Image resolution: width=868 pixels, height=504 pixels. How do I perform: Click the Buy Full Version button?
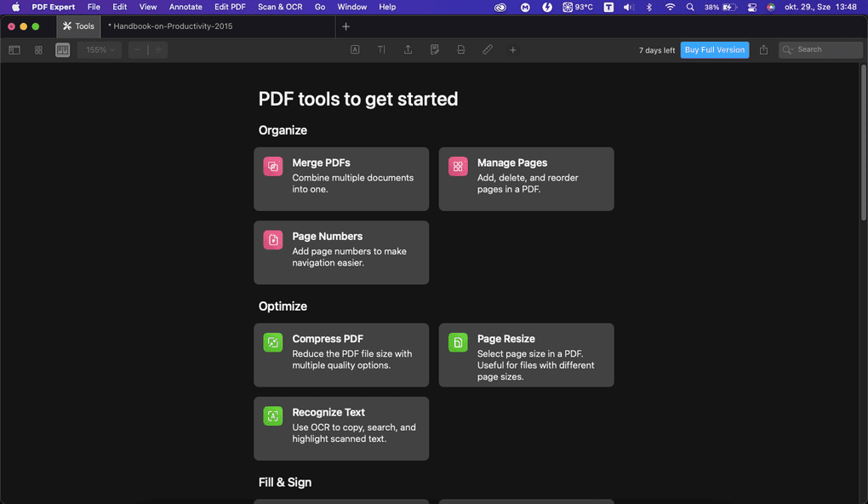[714, 49]
